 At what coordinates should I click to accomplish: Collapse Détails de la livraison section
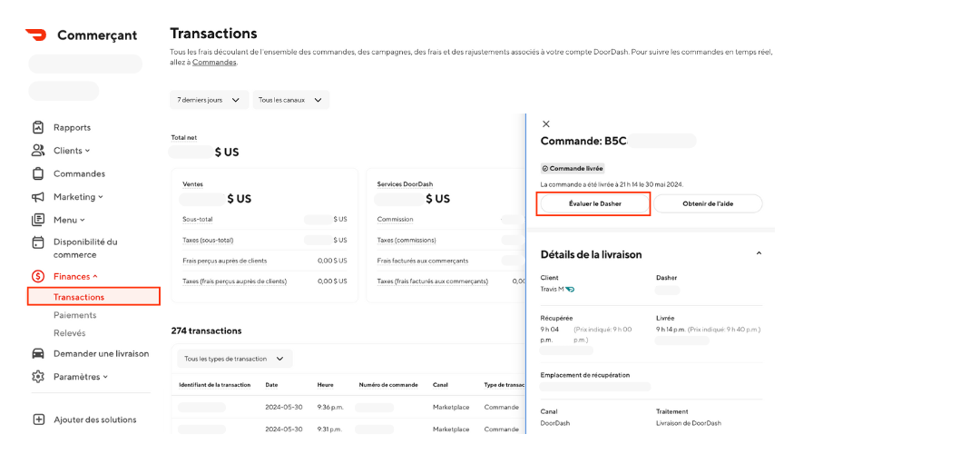[x=759, y=253]
